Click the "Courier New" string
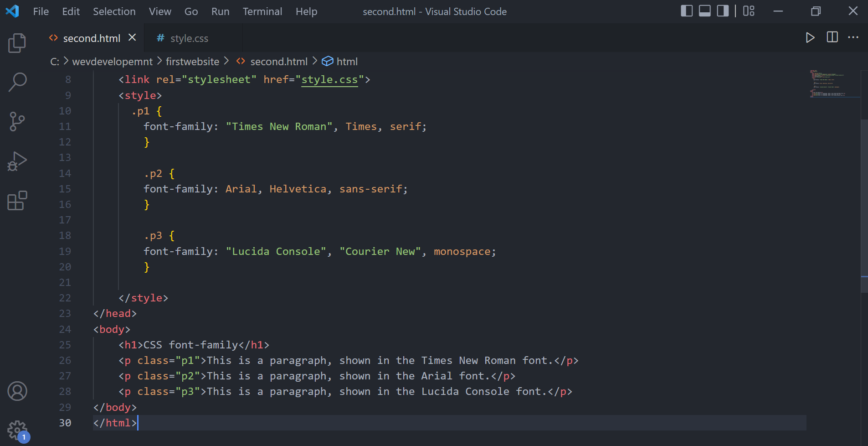This screenshot has width=868, height=446. click(380, 251)
